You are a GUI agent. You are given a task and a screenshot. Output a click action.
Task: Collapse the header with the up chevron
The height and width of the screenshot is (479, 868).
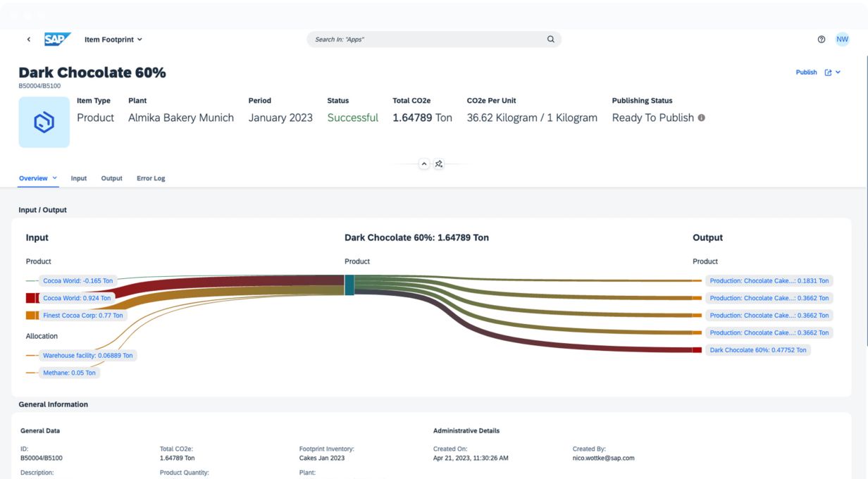click(x=424, y=164)
